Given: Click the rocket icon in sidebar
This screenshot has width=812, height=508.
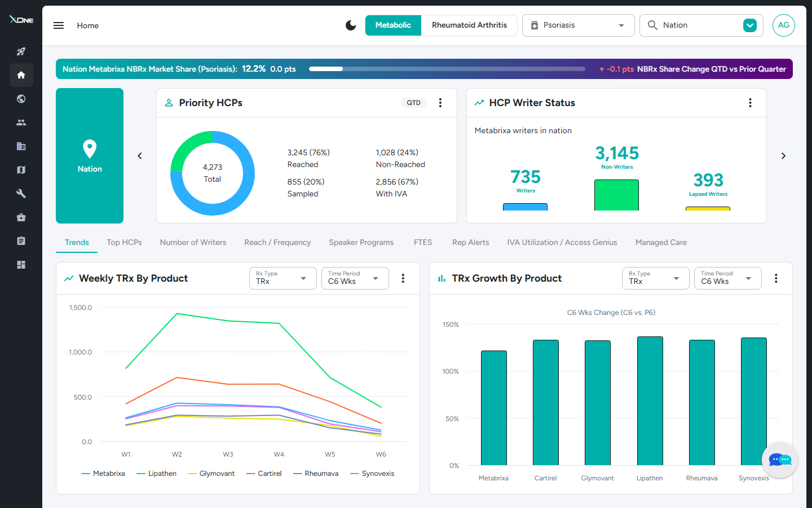Looking at the screenshot, I should [x=21, y=51].
